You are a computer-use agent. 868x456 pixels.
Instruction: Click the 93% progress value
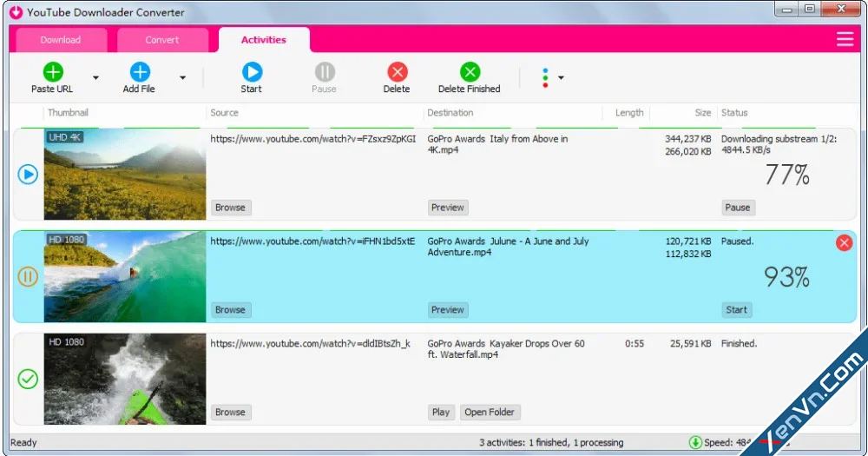point(787,277)
